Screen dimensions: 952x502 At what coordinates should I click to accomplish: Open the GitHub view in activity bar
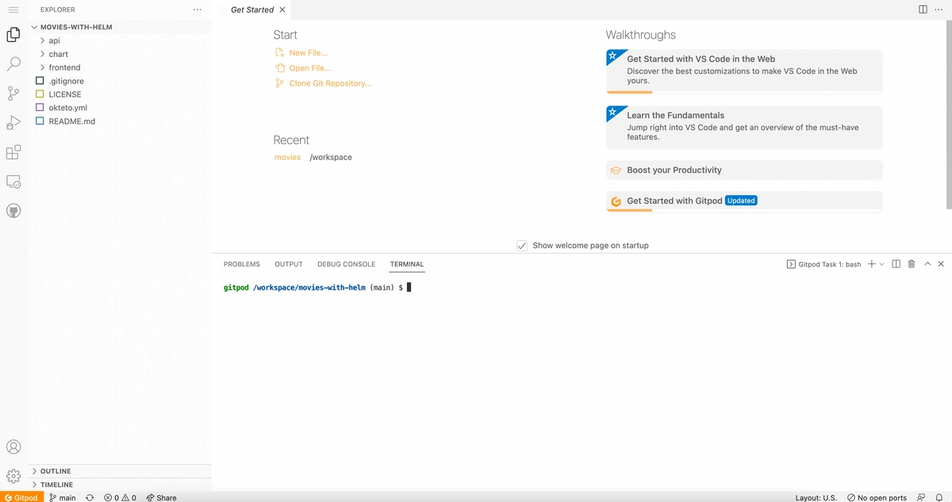(13, 211)
